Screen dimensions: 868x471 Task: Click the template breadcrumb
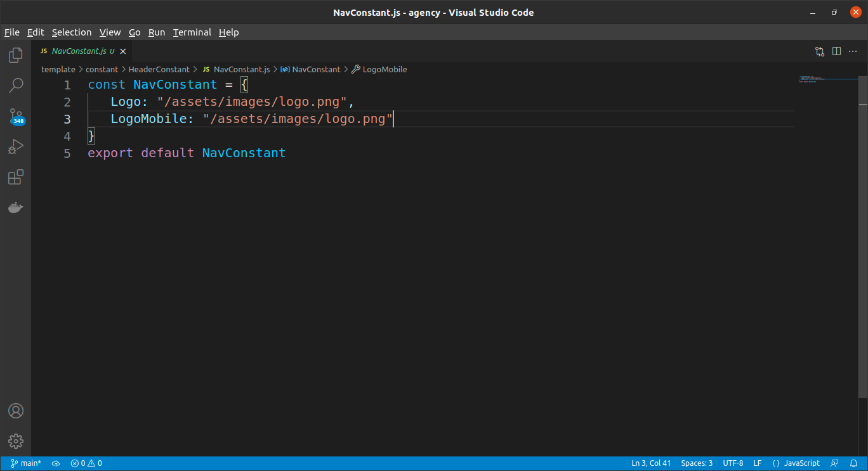coord(58,70)
